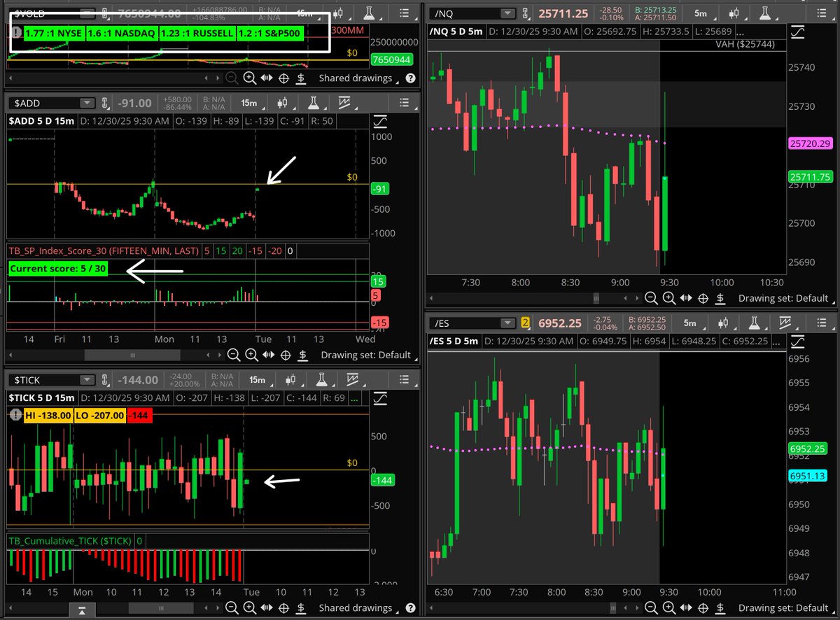
Task: Click crosshair pointer icon under /ES chart
Action: pos(703,608)
